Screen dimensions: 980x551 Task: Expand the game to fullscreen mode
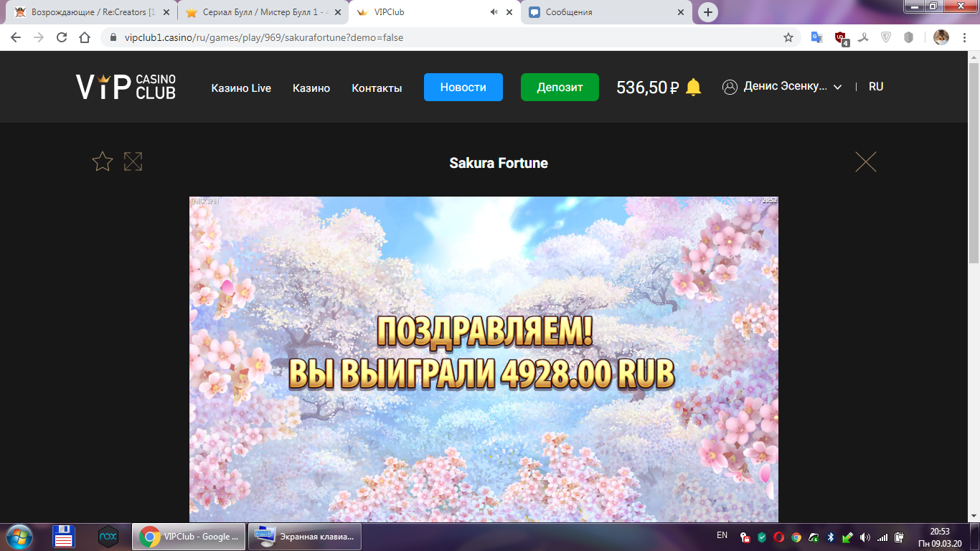(x=133, y=161)
